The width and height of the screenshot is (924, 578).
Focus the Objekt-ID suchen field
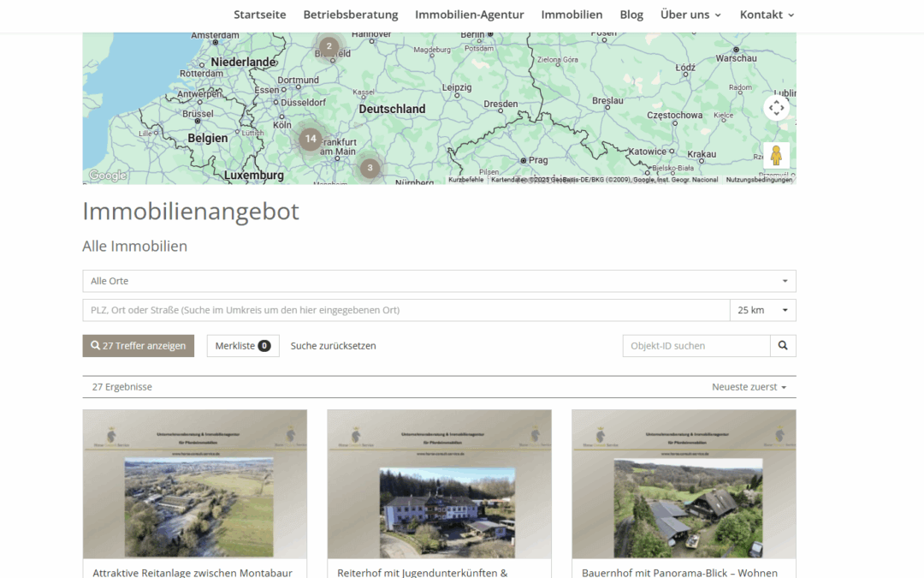(696, 346)
